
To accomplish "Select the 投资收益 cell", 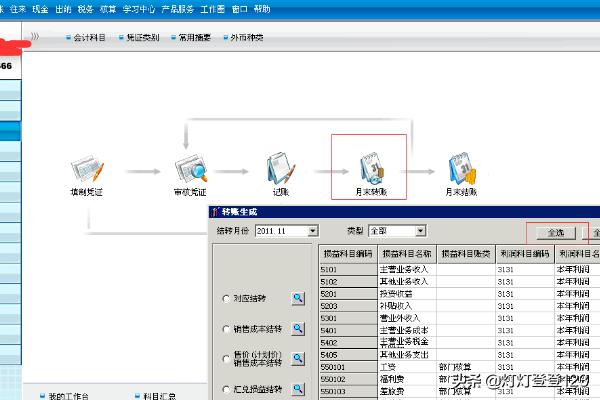I will (407, 294).
